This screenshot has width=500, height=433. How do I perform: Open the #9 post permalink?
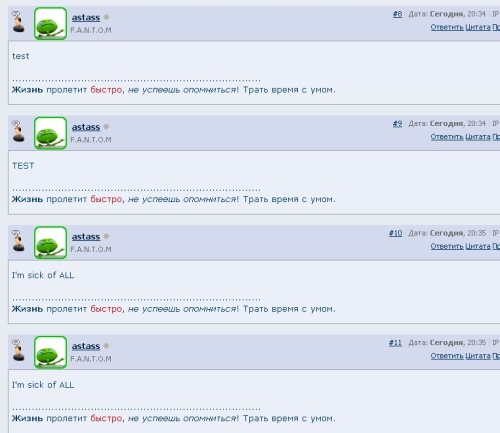tap(397, 124)
